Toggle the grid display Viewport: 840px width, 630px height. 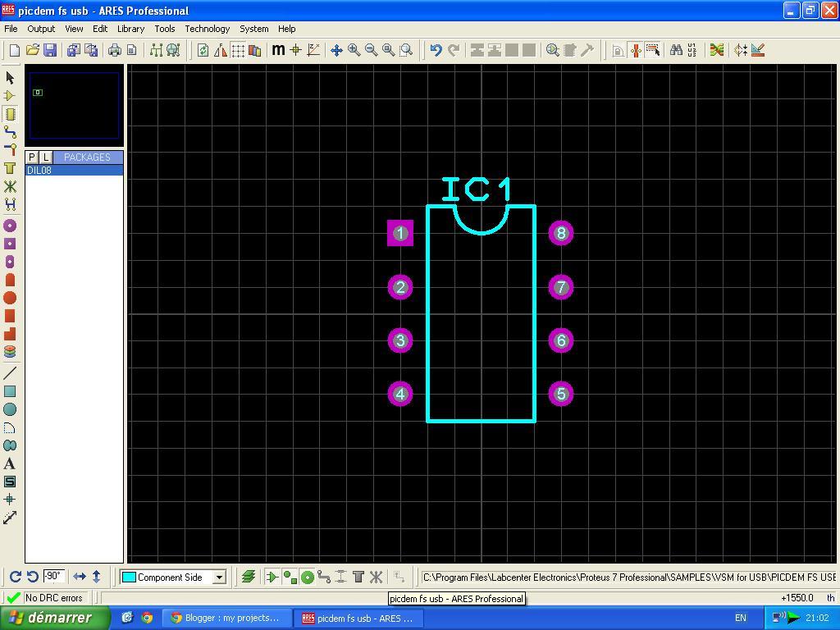coord(238,50)
